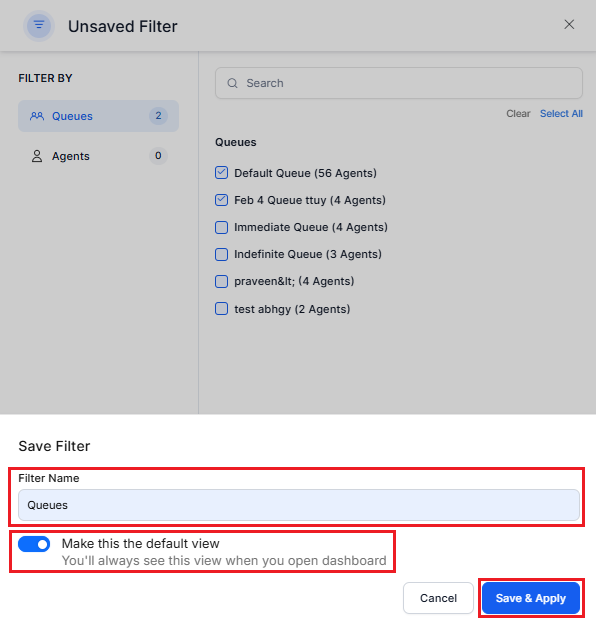The width and height of the screenshot is (596, 619).
Task: Click the Queues count badge showing 2
Action: point(158,116)
